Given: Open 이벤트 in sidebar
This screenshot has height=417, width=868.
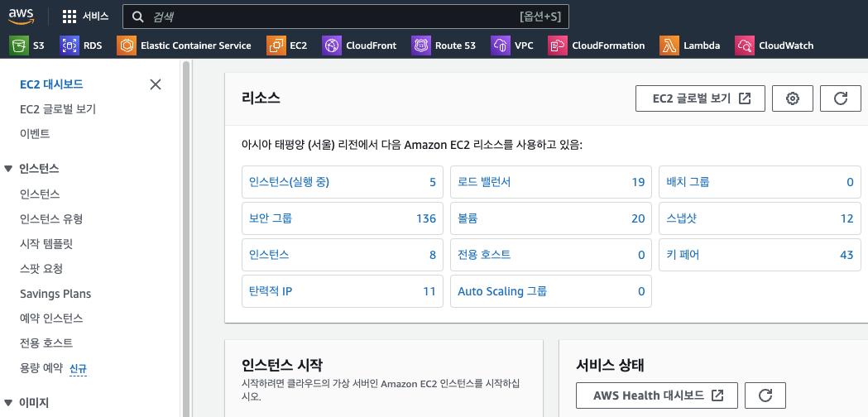Looking at the screenshot, I should pos(34,133).
